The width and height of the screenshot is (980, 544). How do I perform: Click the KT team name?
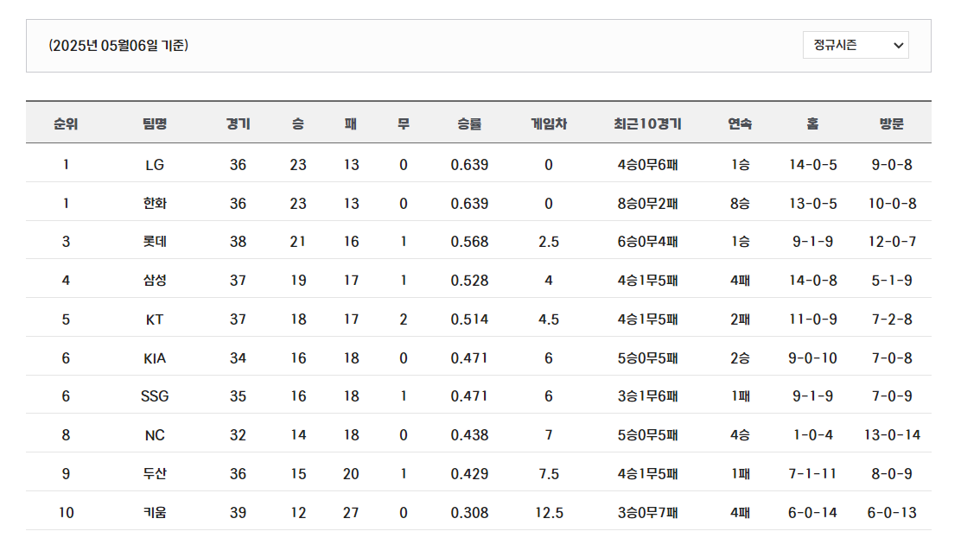tap(155, 319)
